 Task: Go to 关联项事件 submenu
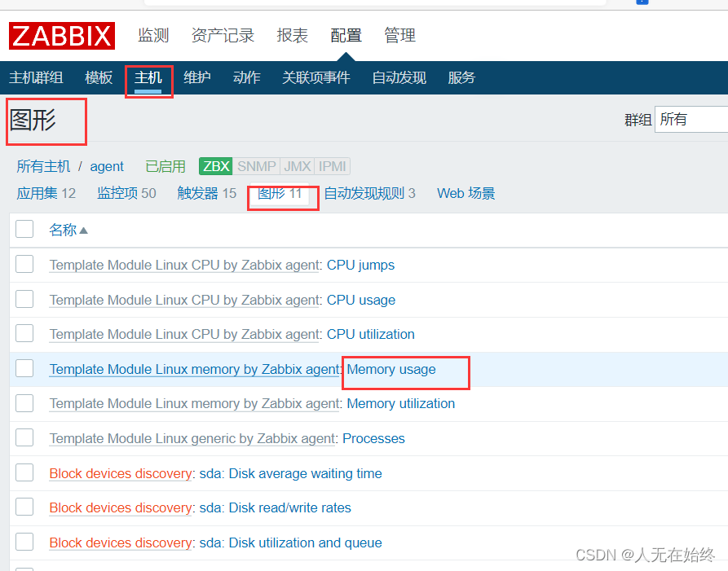click(316, 77)
